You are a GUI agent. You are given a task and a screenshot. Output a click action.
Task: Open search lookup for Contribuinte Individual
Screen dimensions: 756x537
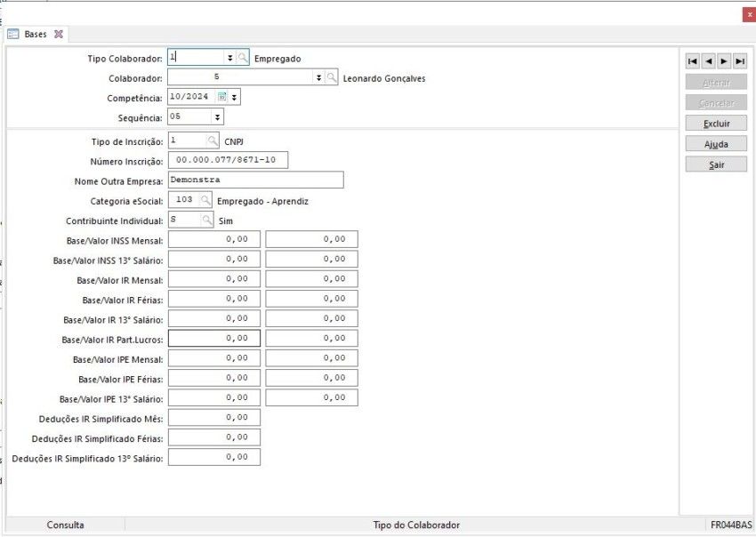coord(207,220)
